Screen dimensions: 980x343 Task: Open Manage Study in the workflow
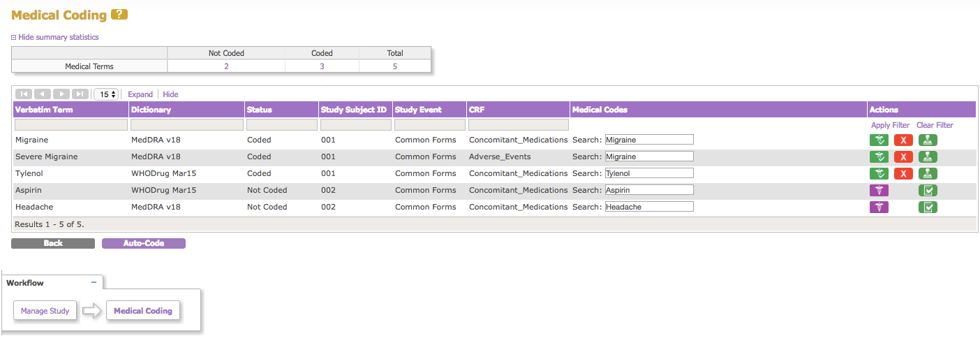pos(45,311)
